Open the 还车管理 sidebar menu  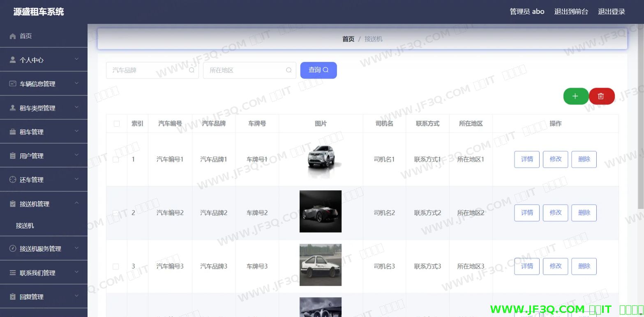[32, 180]
